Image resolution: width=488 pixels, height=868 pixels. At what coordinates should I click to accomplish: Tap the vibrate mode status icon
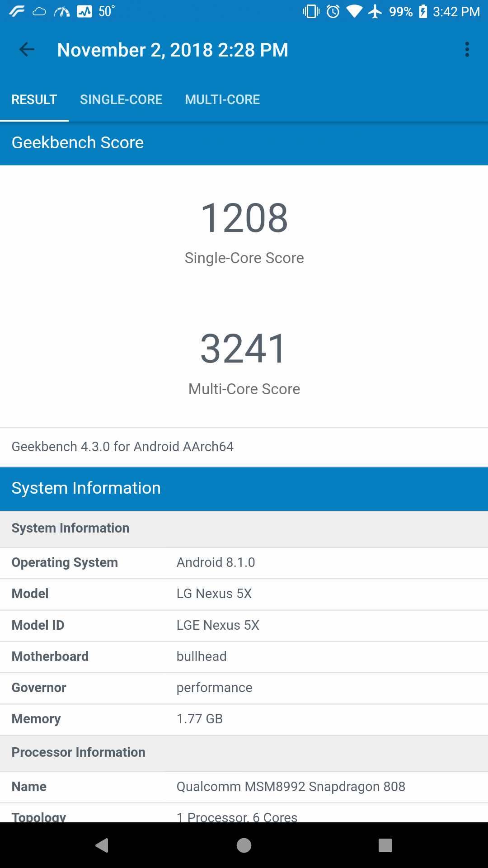[x=311, y=11]
